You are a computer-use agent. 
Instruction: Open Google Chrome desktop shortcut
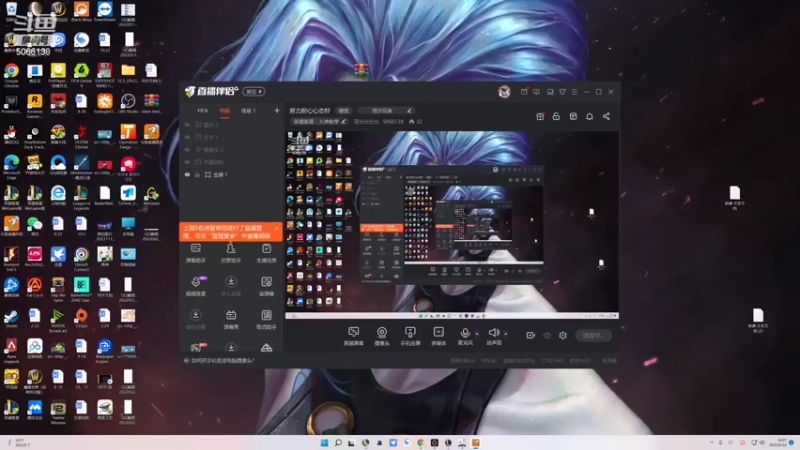11,74
